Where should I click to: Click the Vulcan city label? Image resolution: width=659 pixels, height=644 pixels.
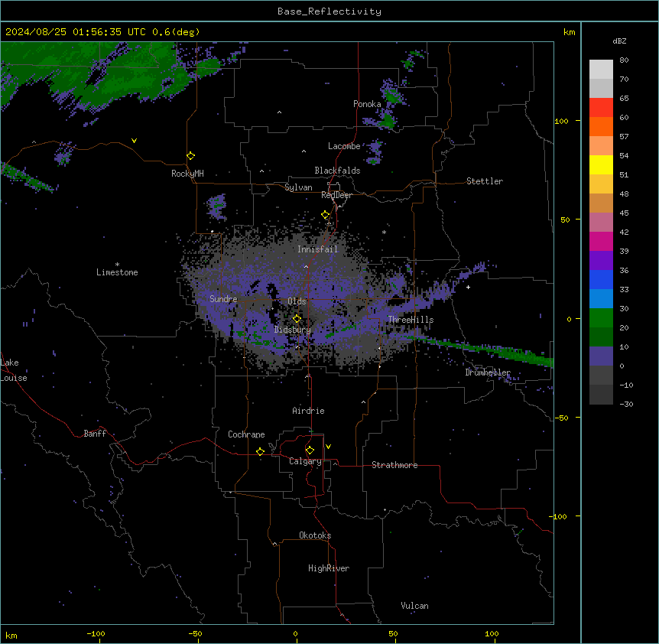pos(415,606)
